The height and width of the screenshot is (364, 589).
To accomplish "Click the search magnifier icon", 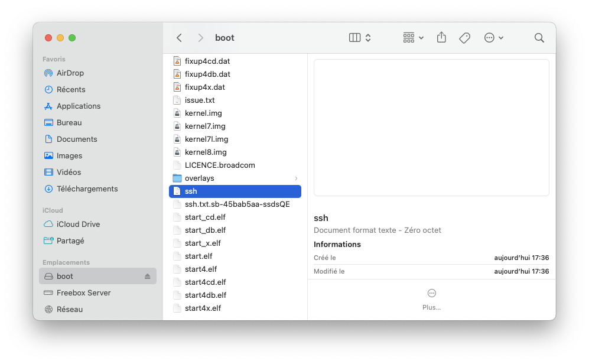I will [x=539, y=38].
